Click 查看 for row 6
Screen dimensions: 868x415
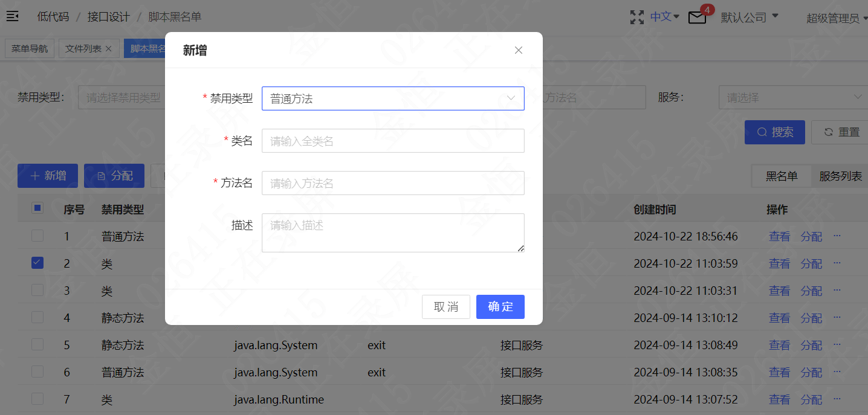pyautogui.click(x=780, y=373)
